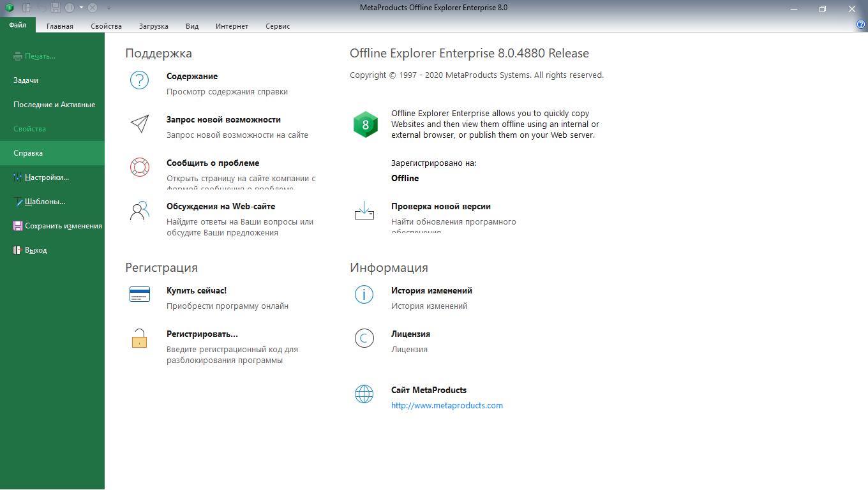Image resolution: width=868 pixels, height=490 pixels.
Task: Open the Загрузка ribbon tab
Action: click(x=153, y=26)
